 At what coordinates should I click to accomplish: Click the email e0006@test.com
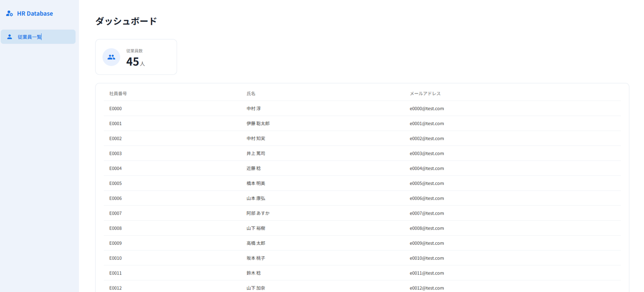[427, 199]
